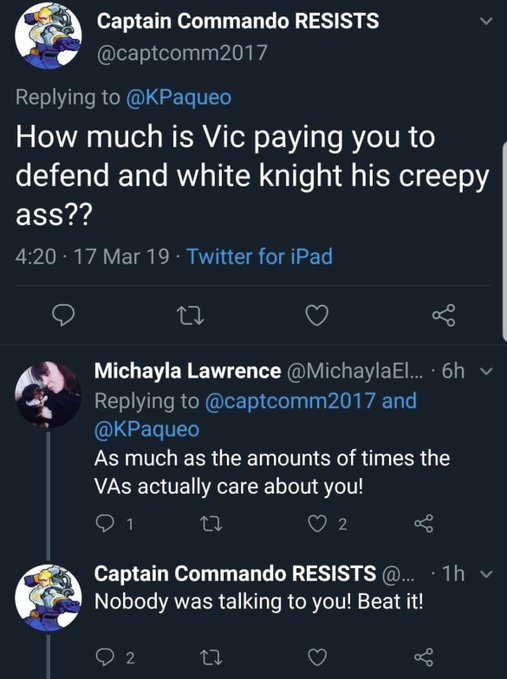Retweet the main Vic paying tweet
Screen dimensions: 507x679
click(191, 315)
